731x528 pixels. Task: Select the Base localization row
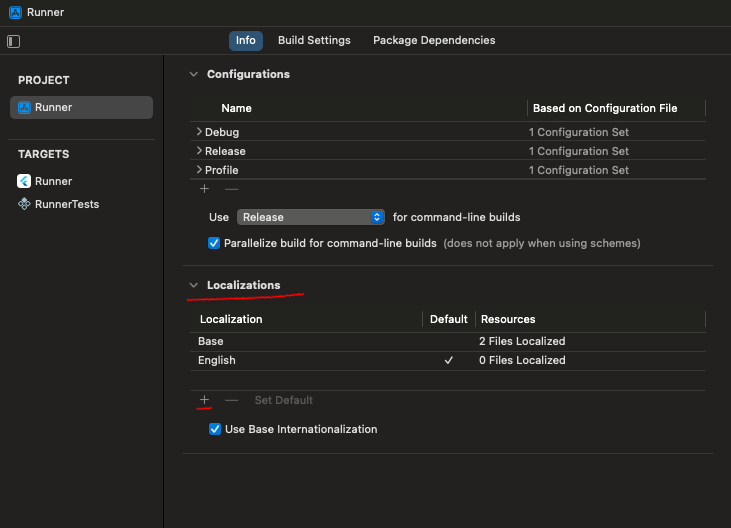click(x=448, y=342)
